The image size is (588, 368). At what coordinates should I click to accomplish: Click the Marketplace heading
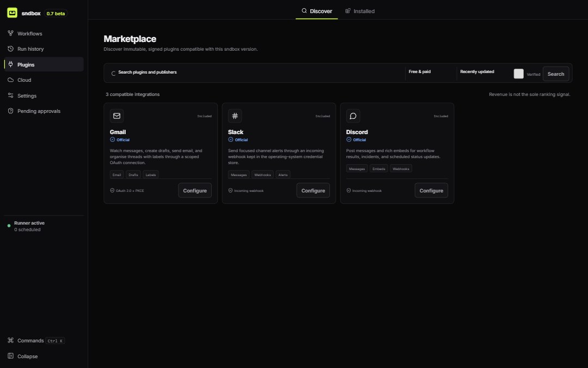pos(130,39)
